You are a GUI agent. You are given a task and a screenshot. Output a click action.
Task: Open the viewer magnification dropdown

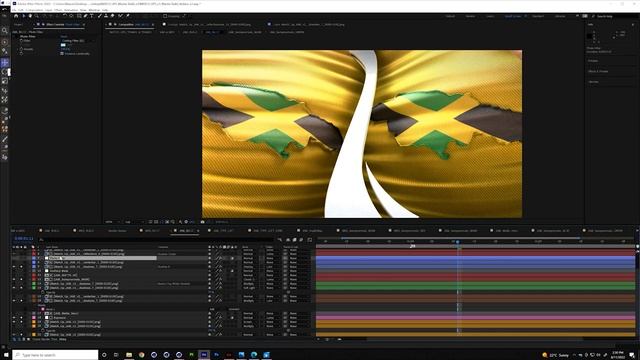[112, 222]
